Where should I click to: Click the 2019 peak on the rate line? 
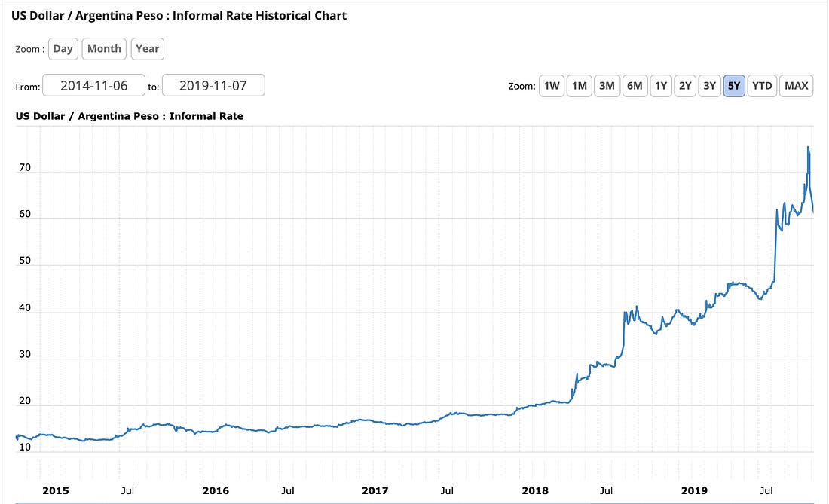click(x=808, y=148)
